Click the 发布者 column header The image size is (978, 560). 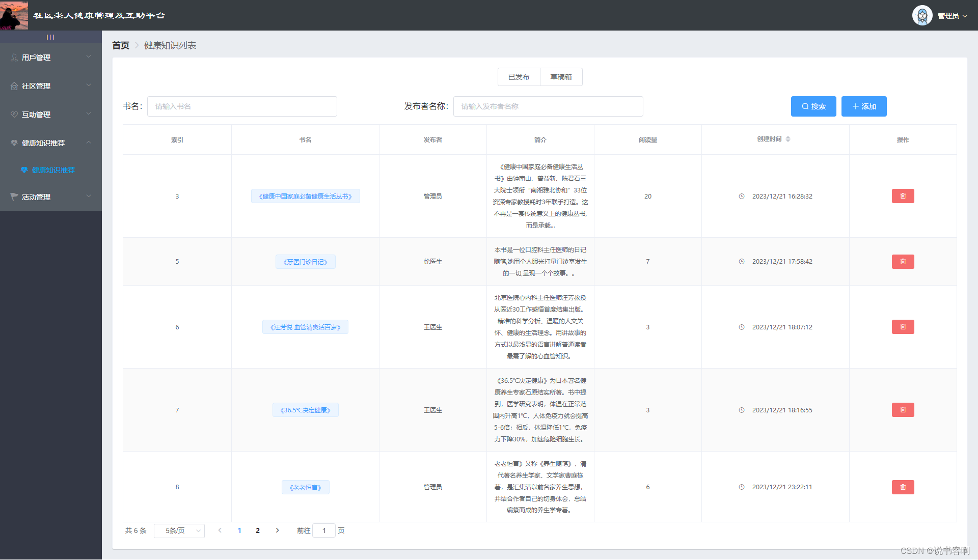433,139
